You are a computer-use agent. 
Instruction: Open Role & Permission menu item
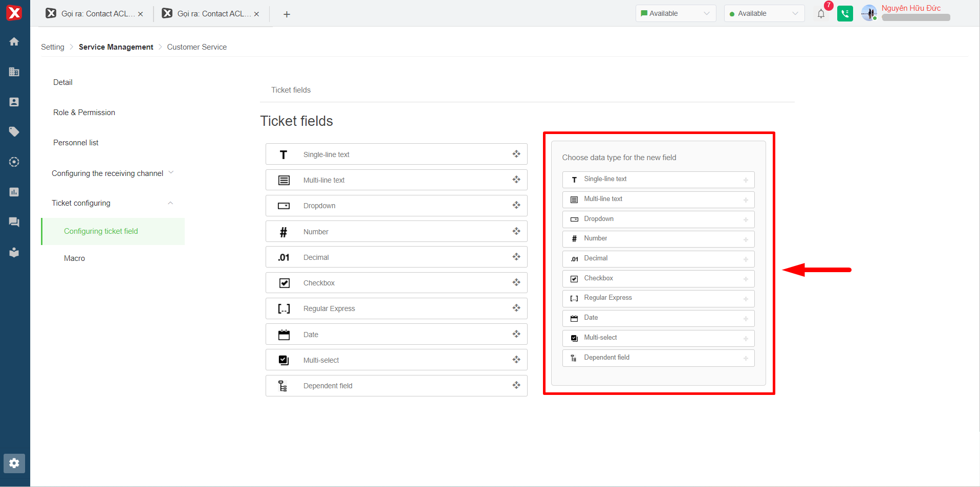click(84, 113)
